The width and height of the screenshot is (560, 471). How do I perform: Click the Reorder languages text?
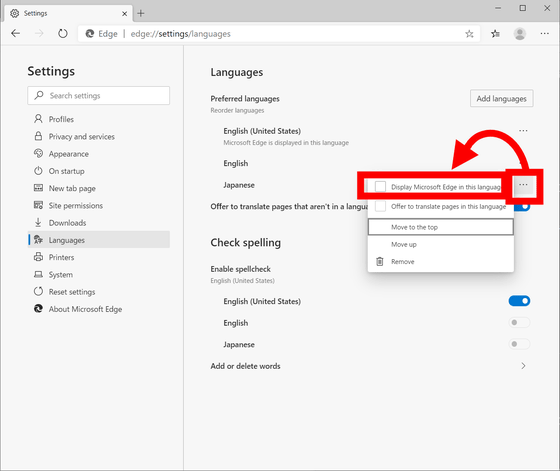coord(237,110)
